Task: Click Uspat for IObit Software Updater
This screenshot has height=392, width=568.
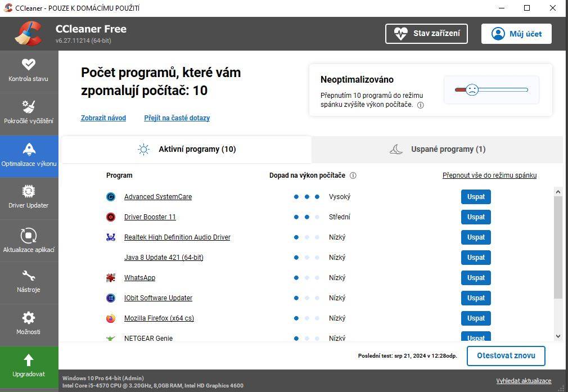Action: 476,298
